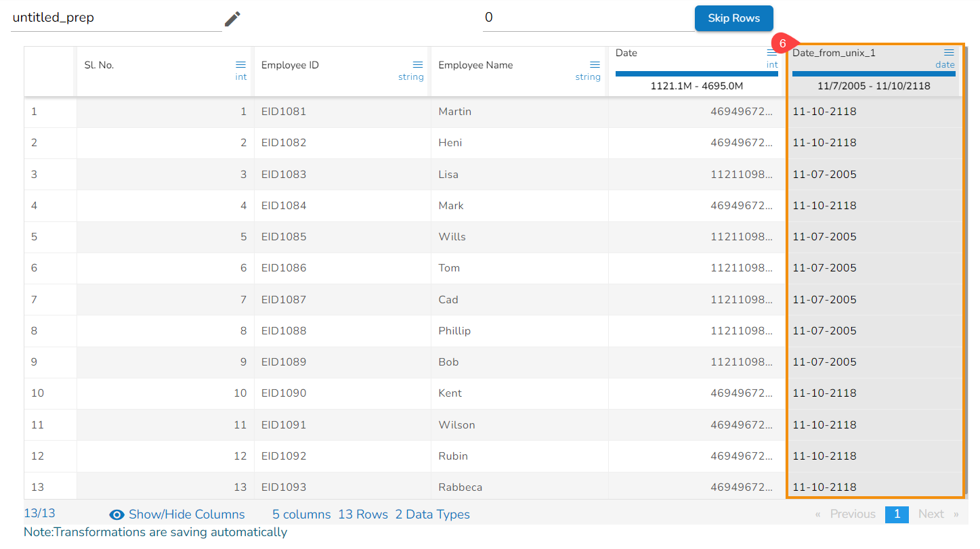Click the Skip Rows button
This screenshot has width=980, height=549.
tap(733, 18)
